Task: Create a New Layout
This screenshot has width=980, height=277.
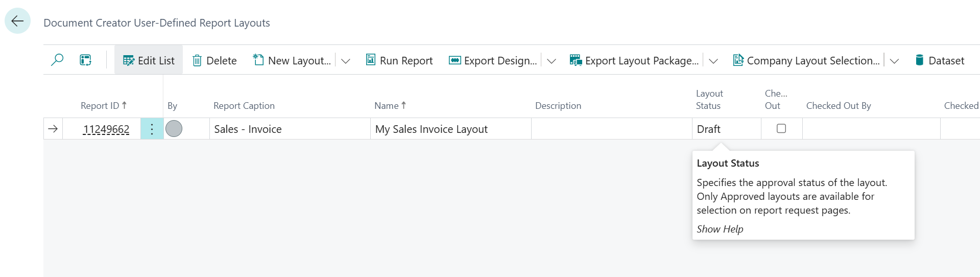Action: pyautogui.click(x=292, y=60)
